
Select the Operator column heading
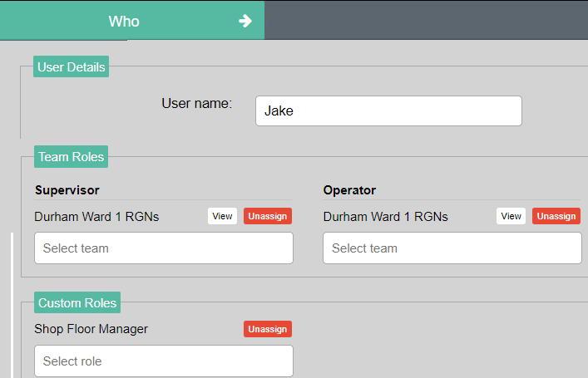click(x=349, y=190)
